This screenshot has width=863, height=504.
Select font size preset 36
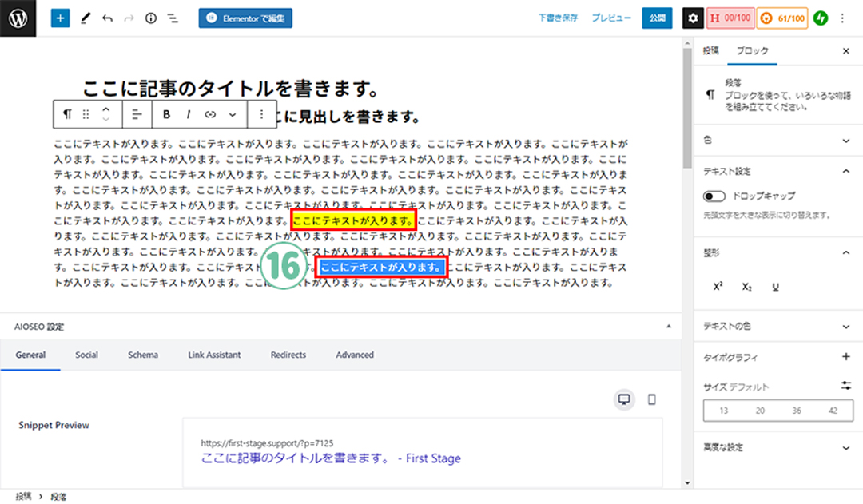click(x=797, y=411)
